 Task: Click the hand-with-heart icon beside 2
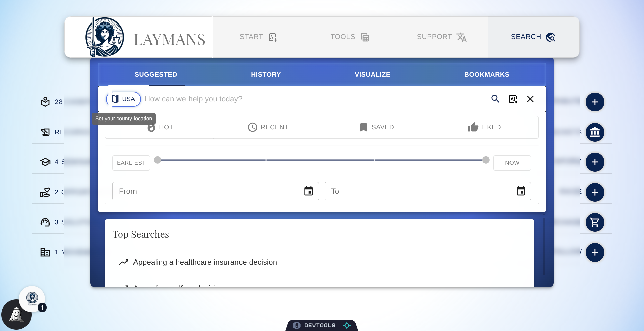45,192
